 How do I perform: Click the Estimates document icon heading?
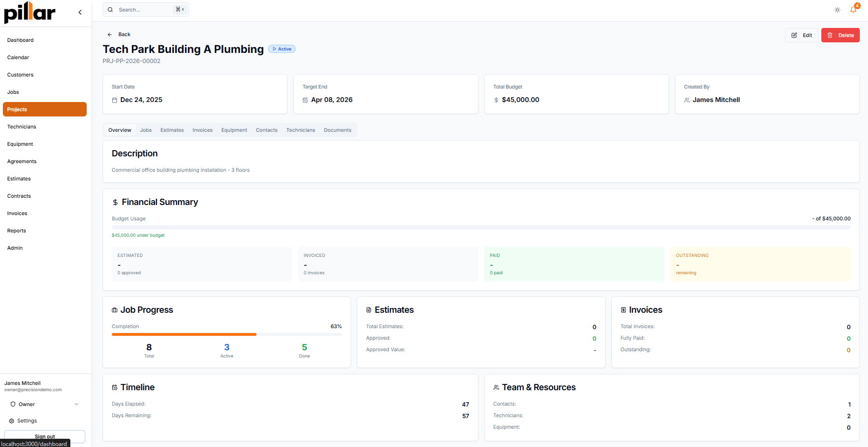(369, 310)
